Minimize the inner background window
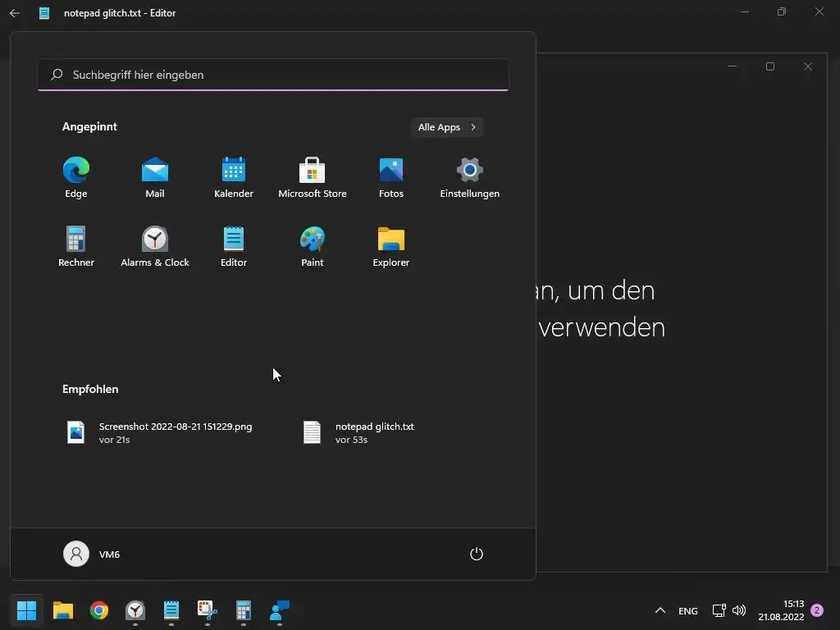 pyautogui.click(x=733, y=66)
